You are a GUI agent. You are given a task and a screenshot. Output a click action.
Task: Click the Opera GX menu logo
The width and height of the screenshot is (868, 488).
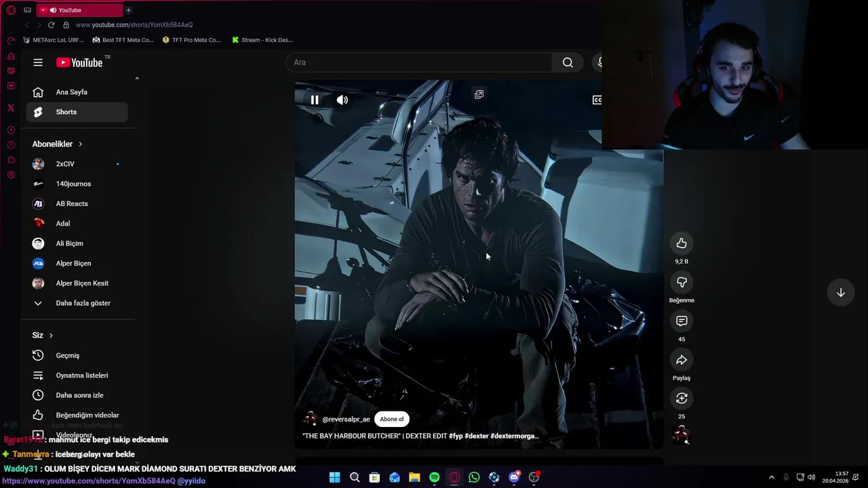[11, 10]
